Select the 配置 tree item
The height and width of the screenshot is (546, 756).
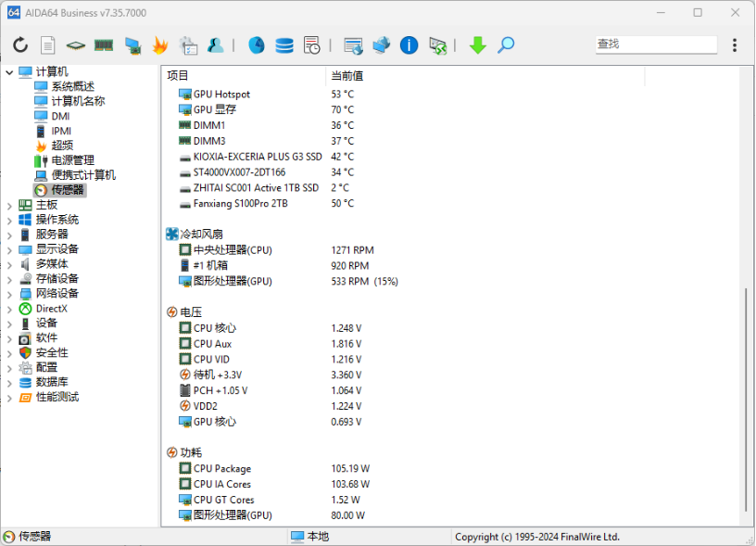pyautogui.click(x=46, y=367)
